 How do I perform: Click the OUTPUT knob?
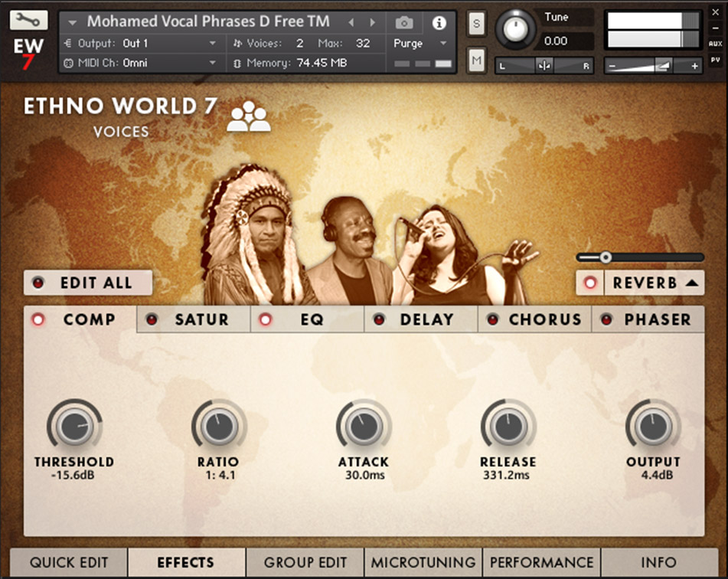point(653,427)
